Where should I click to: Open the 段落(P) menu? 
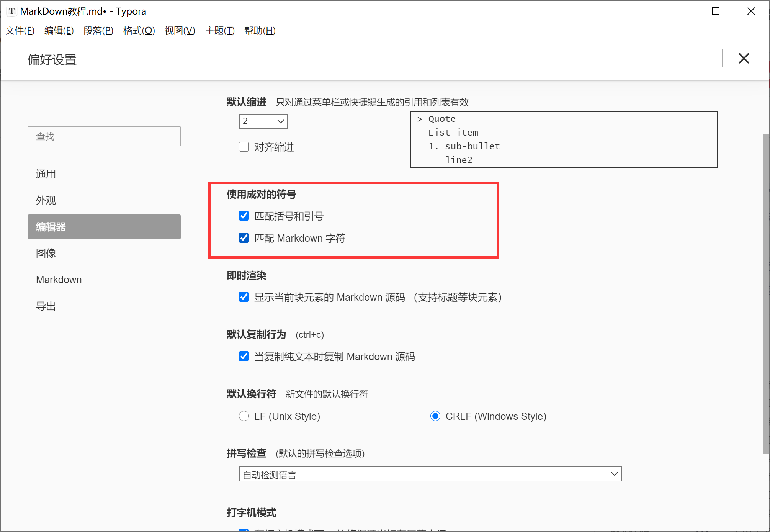(x=98, y=31)
